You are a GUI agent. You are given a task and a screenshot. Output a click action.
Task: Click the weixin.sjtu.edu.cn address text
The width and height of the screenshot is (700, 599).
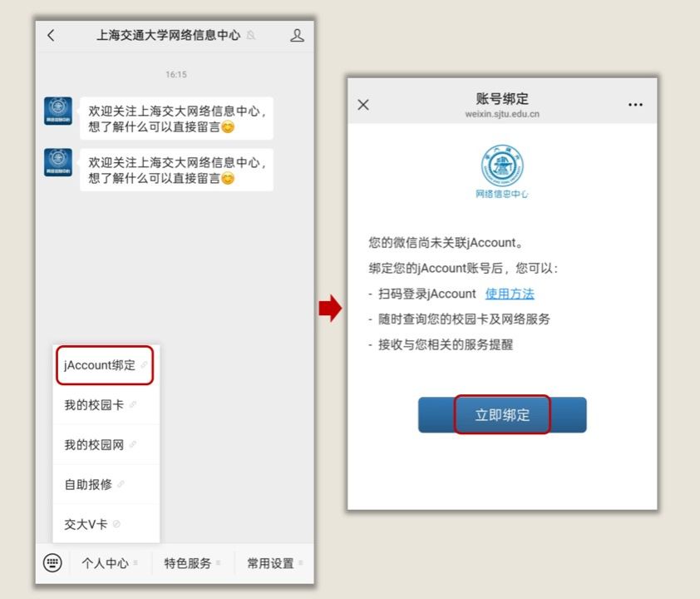(502, 114)
